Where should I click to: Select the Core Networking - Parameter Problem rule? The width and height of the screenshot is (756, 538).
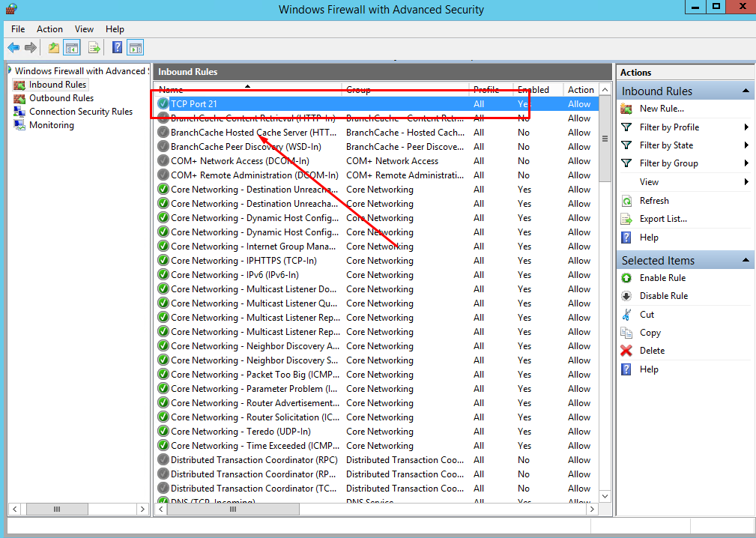[x=377, y=389]
